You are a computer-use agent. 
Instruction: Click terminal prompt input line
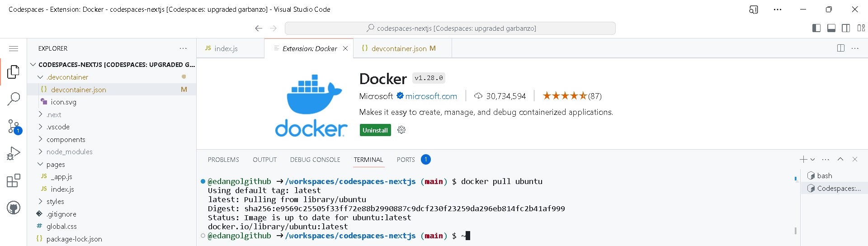pyautogui.click(x=339, y=236)
